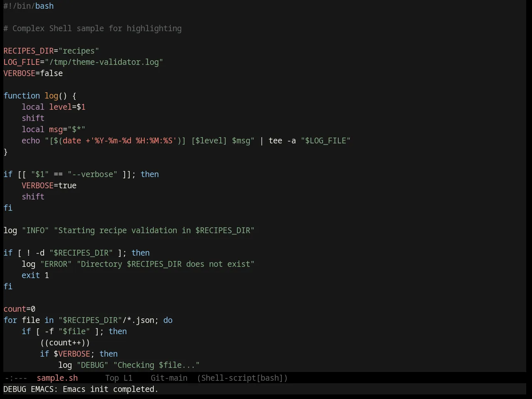Click 'if $VERBOSE; then' line
Viewport: 532px width, 399px height.
point(79,354)
